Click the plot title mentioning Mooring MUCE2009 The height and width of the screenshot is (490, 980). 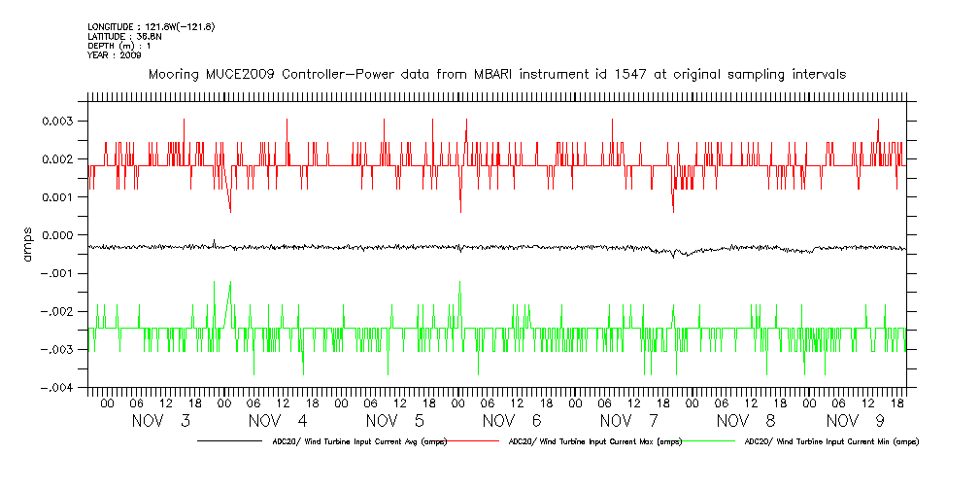point(496,74)
